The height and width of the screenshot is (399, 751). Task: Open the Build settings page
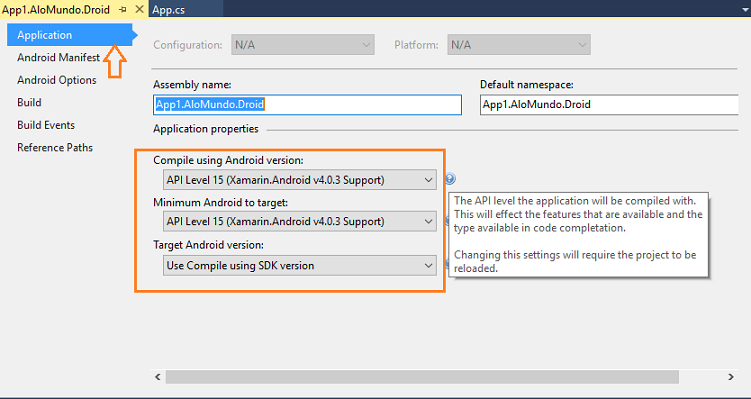29,103
